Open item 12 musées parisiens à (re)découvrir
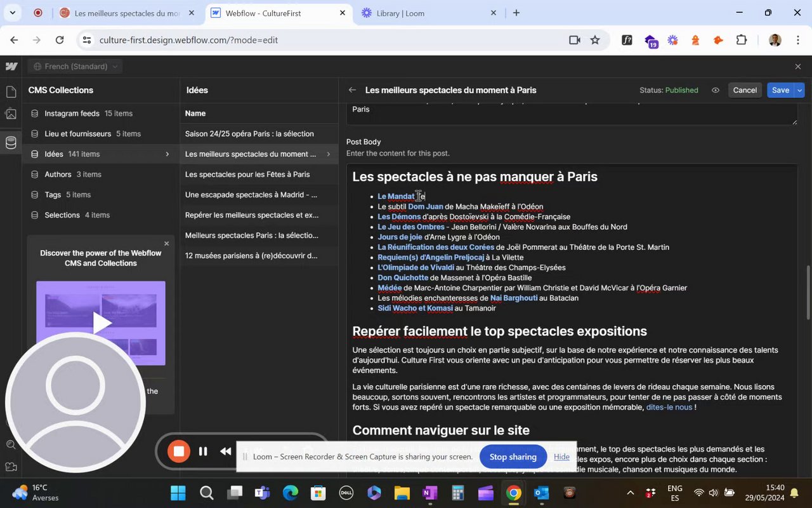 pyautogui.click(x=259, y=255)
